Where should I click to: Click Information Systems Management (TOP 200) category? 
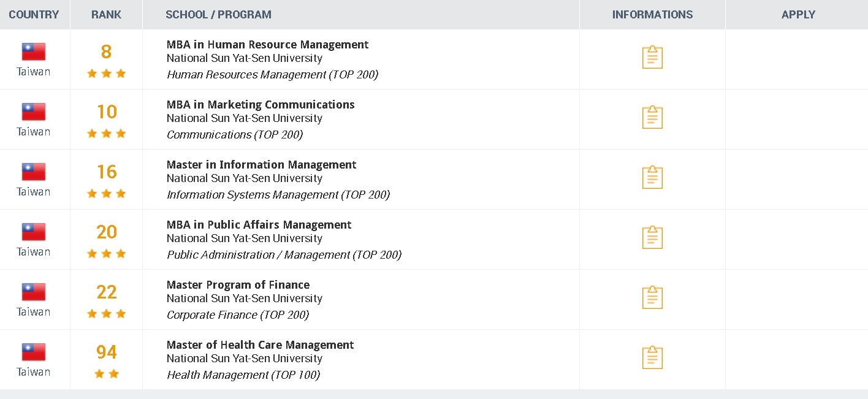278,195
